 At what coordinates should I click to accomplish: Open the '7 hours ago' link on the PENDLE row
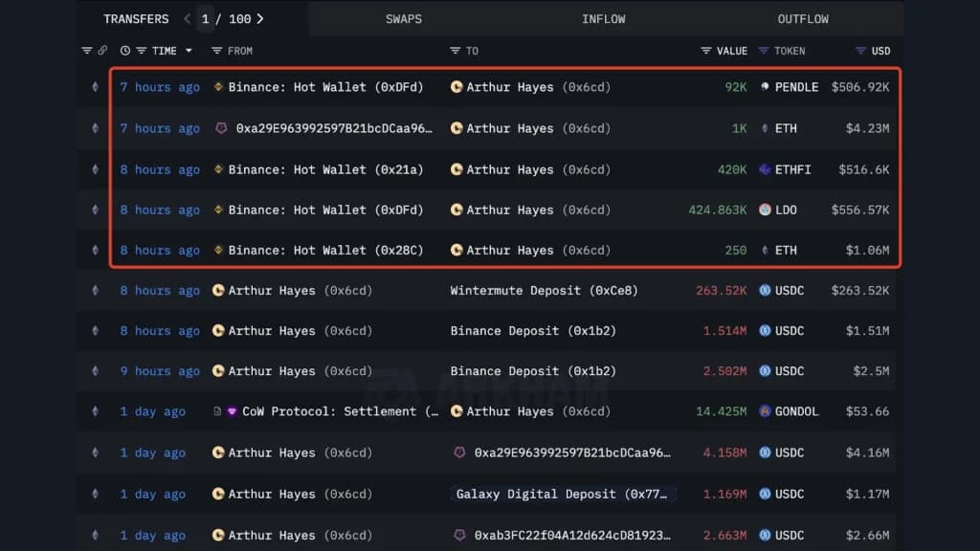pos(160,87)
